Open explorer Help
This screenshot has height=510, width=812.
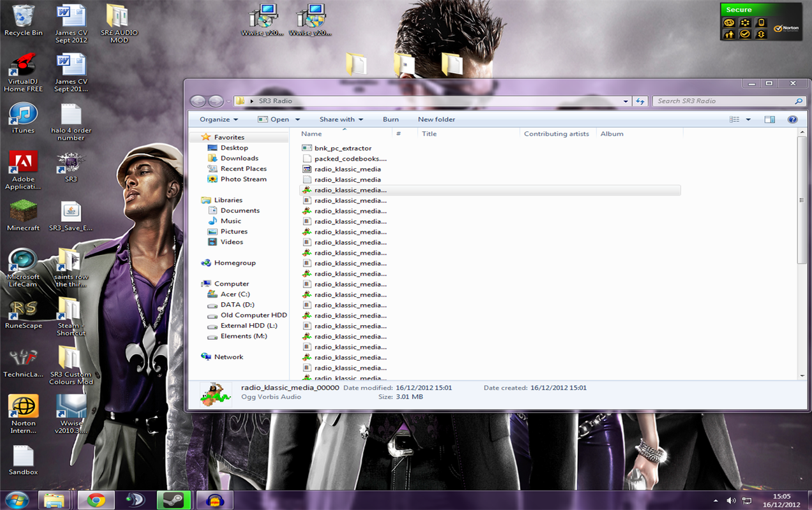click(792, 119)
